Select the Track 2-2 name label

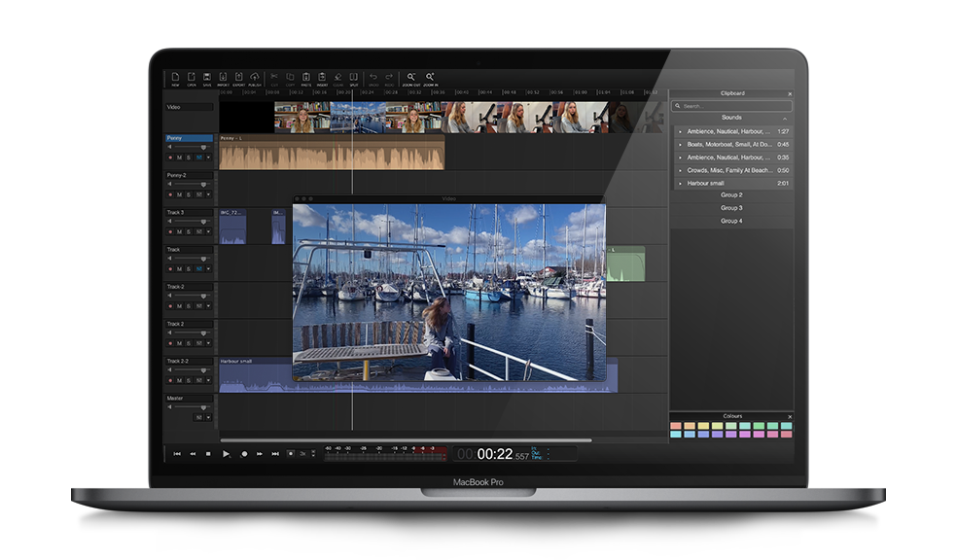click(x=190, y=361)
